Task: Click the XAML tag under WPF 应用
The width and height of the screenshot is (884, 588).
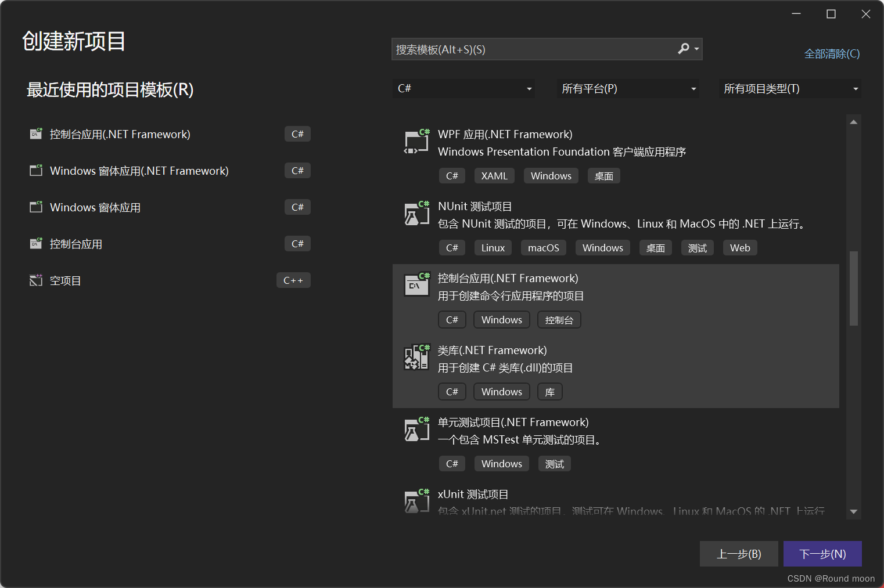Action: tap(494, 176)
